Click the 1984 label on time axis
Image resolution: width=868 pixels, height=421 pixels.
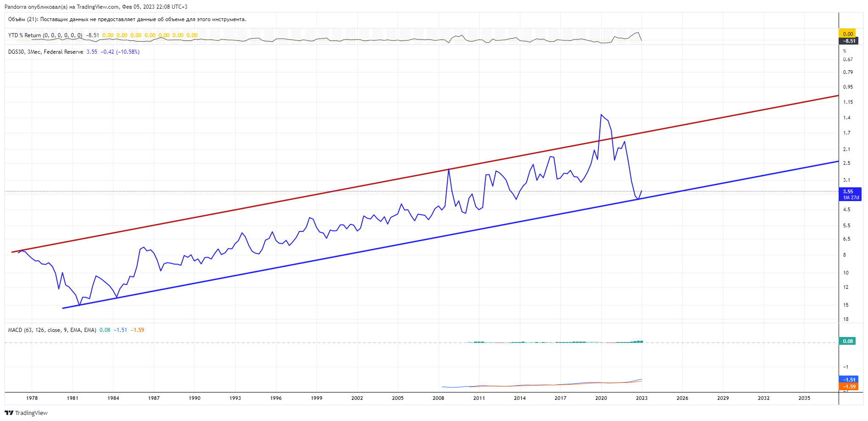click(113, 398)
